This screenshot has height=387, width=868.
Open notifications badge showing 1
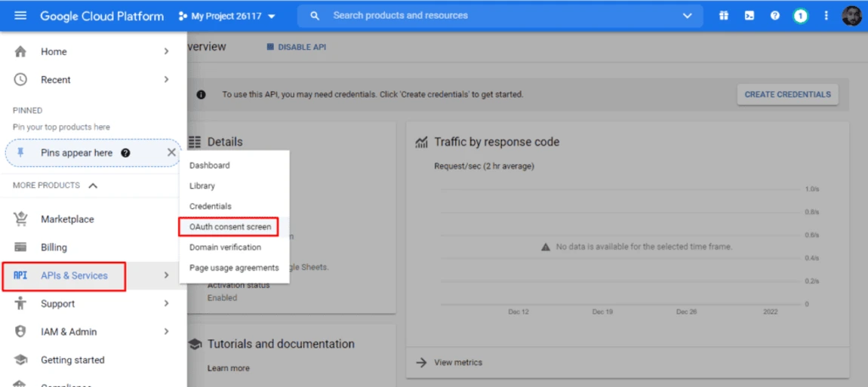coord(800,16)
